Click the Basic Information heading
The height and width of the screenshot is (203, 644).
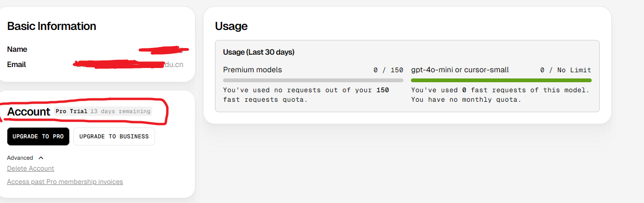coord(51,26)
